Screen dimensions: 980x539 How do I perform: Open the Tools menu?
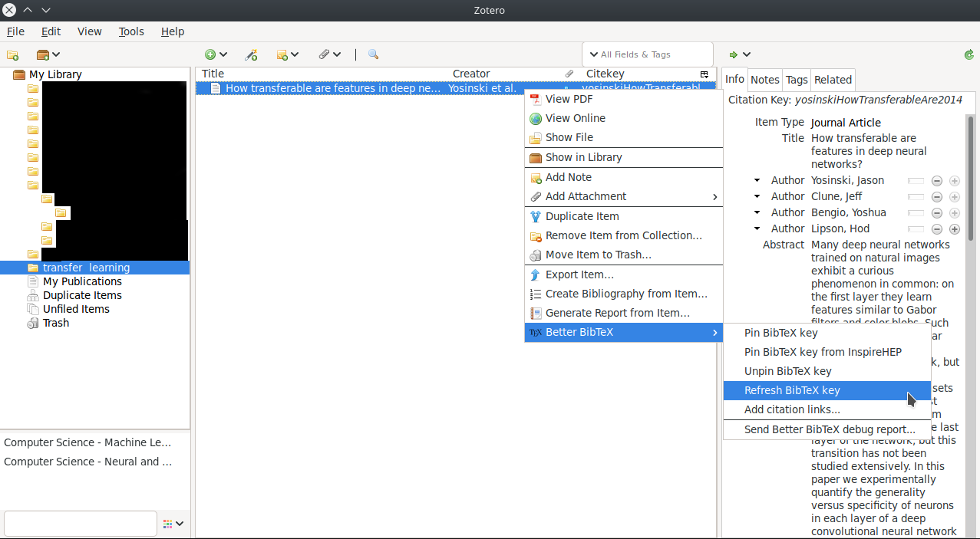click(x=131, y=31)
